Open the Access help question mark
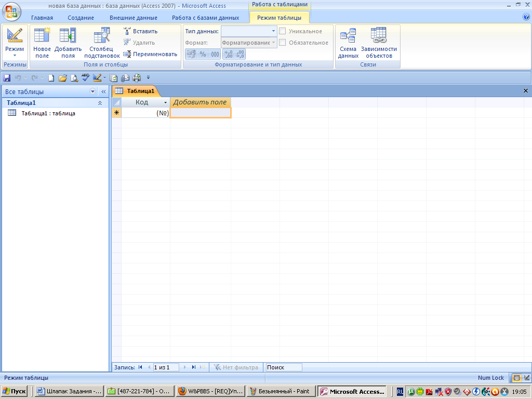Screen dimensions: 532x399 526,17
